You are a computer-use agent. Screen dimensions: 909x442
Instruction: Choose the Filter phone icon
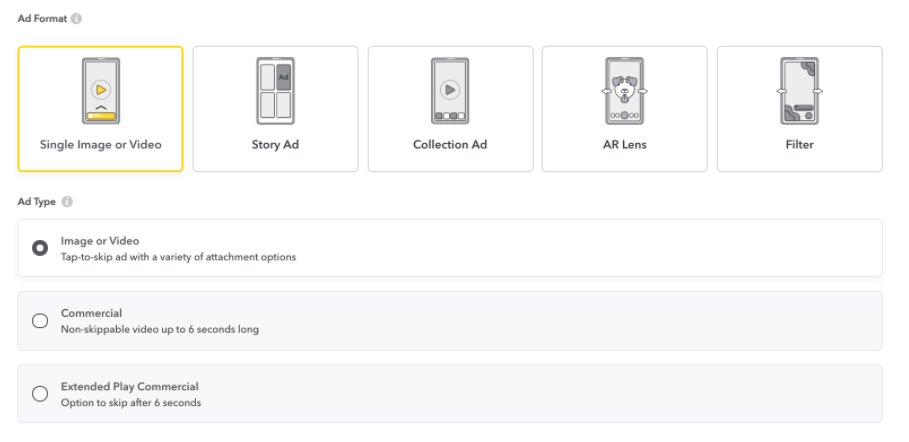[799, 90]
